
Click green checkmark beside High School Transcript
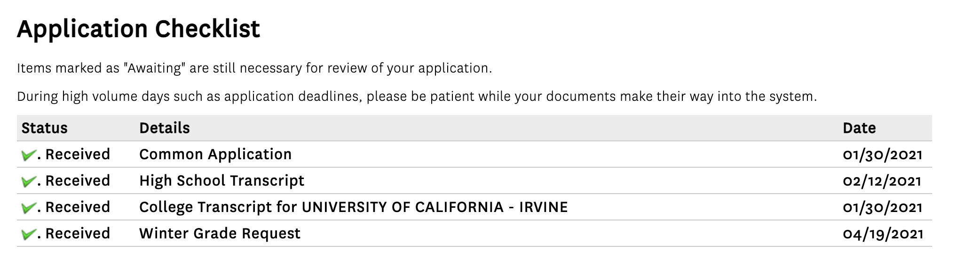[x=29, y=181]
